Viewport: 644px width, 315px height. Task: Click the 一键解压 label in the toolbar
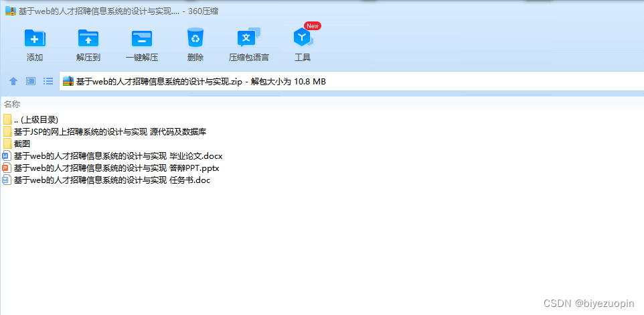pos(142,58)
